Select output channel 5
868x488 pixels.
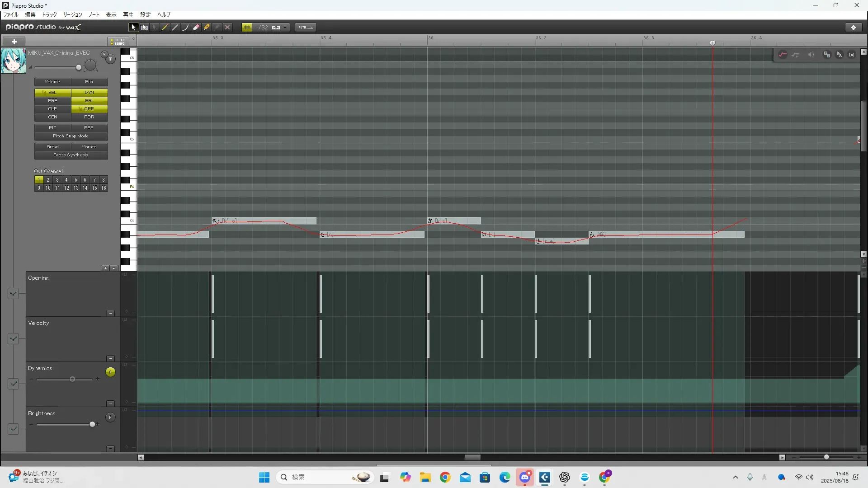75,180
